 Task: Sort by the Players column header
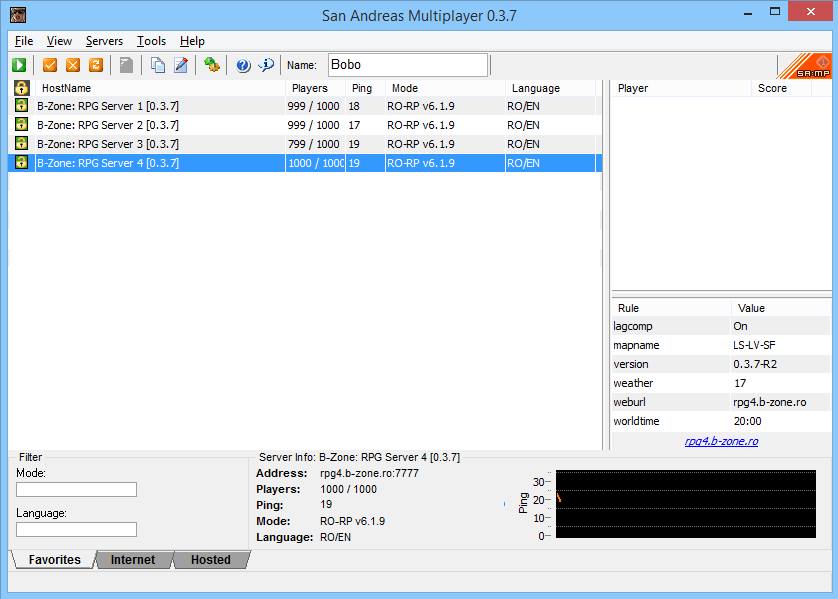315,88
